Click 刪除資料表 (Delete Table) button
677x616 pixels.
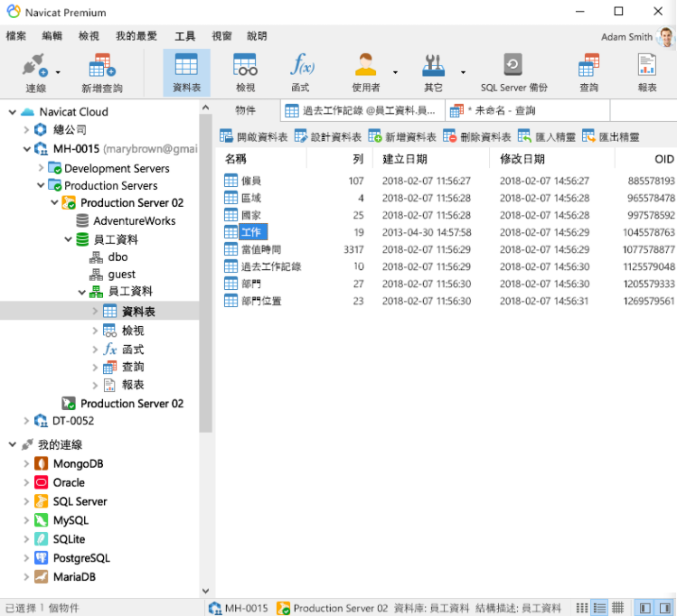point(476,137)
